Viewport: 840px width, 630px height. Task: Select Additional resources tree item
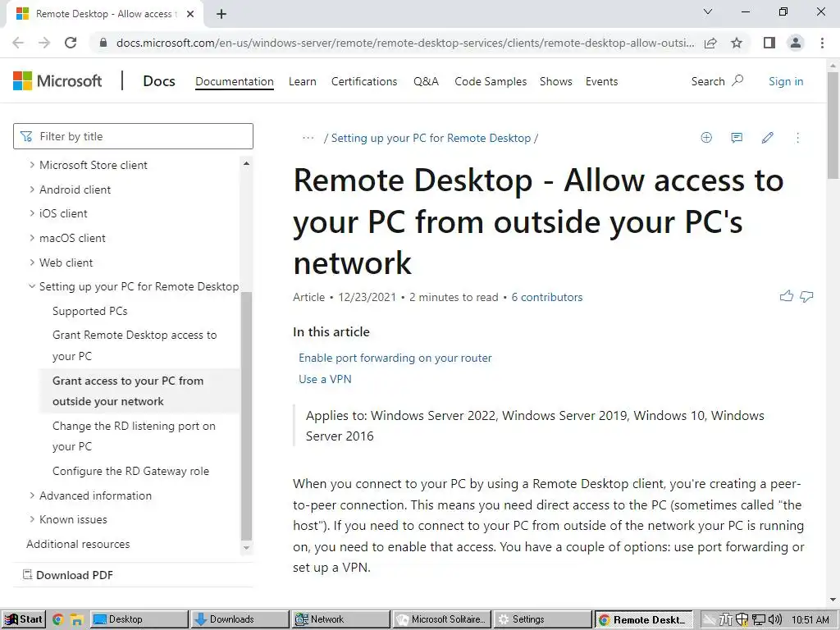pos(78,544)
